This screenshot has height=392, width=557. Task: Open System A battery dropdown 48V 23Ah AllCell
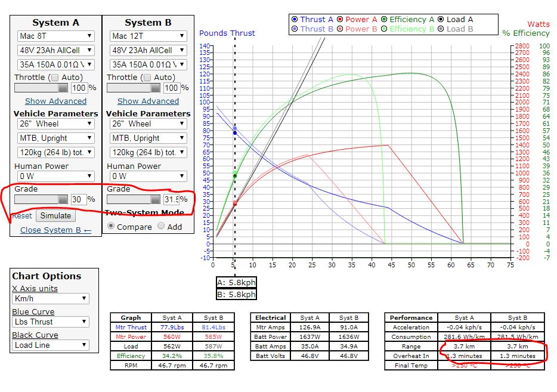pos(56,50)
